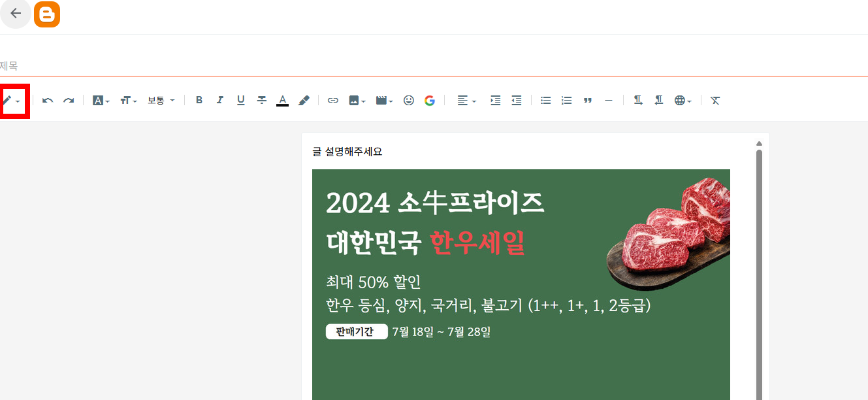Undo the last edit
Screen dimensions: 868x400
pyautogui.click(x=48, y=101)
